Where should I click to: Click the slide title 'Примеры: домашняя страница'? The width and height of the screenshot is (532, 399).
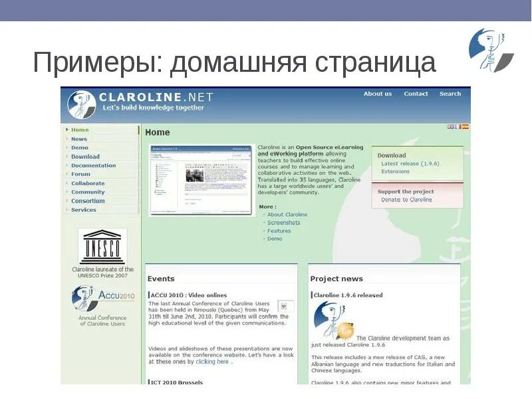pyautogui.click(x=234, y=63)
